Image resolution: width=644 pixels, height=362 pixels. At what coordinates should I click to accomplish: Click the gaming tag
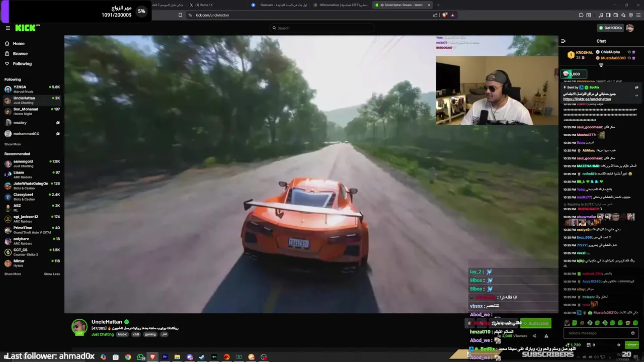coord(150,334)
